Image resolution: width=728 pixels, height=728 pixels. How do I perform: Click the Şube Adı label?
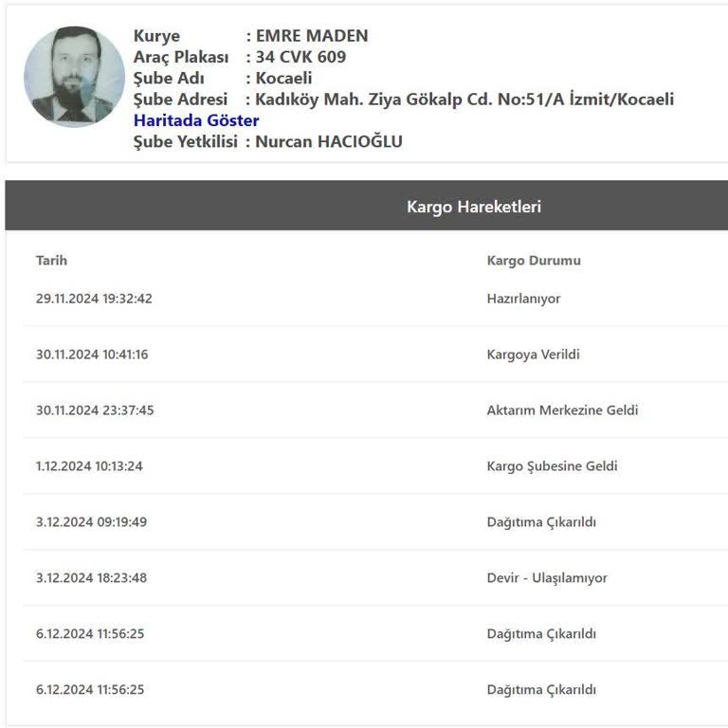point(169,79)
